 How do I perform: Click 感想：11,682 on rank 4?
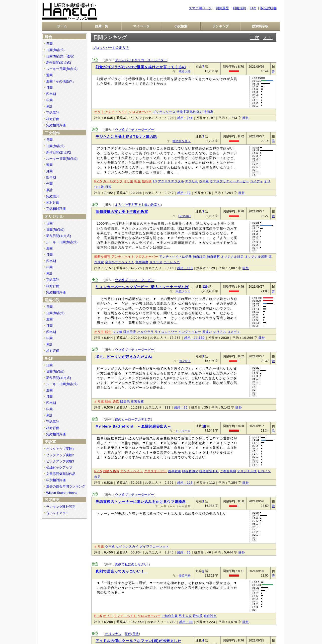pyautogui.click(x=194, y=338)
